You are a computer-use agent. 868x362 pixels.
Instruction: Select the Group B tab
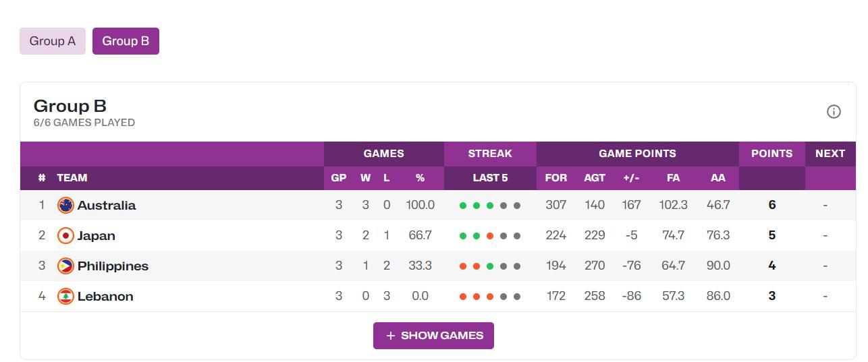(x=126, y=41)
